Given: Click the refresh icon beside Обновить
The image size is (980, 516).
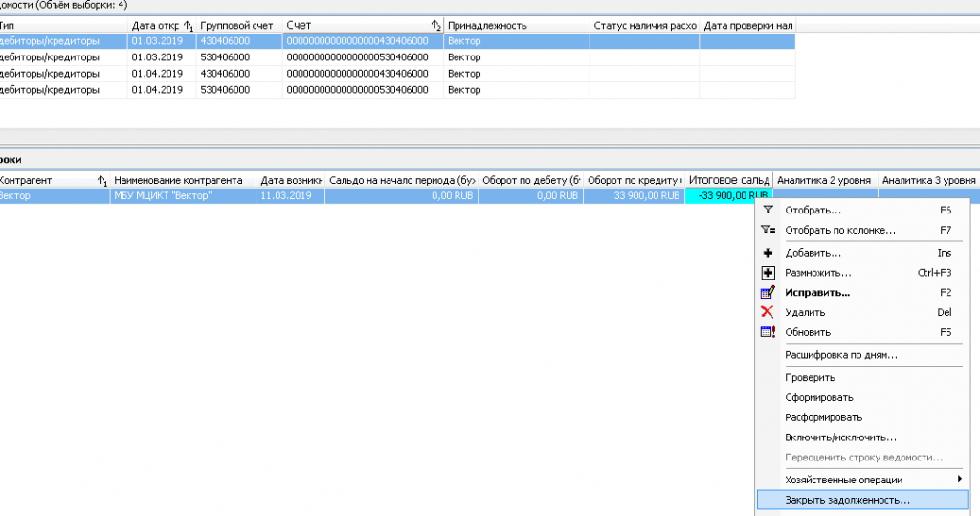Looking at the screenshot, I should pos(767,332).
